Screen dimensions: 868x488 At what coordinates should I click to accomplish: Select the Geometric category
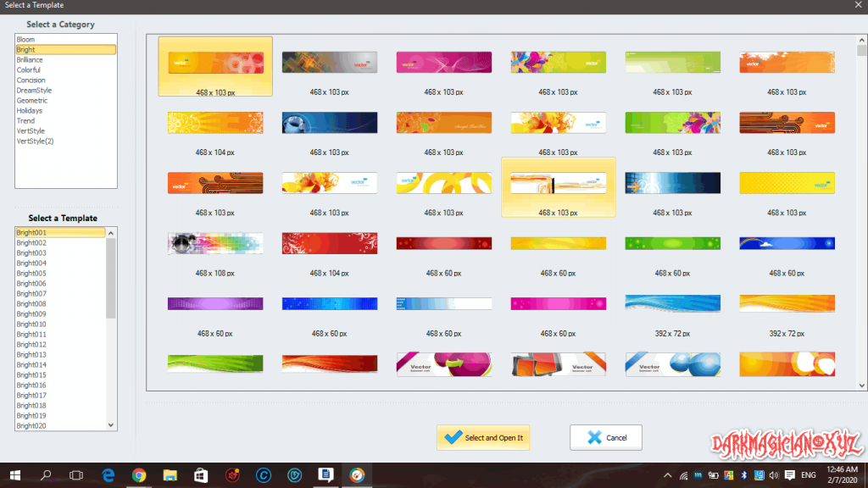32,101
